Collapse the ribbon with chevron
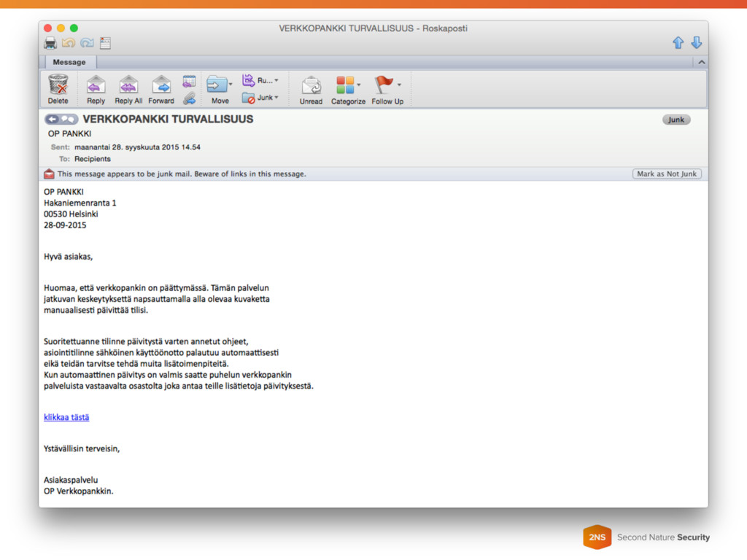The width and height of the screenshot is (747, 560). tap(701, 62)
